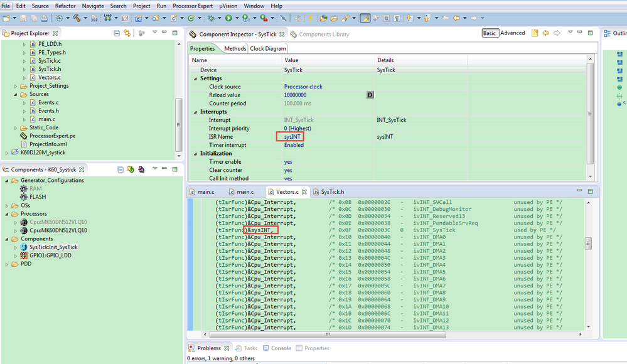Screen dimensions: 627x364
Task: Switch to the Methods tab
Action: (x=235, y=48)
